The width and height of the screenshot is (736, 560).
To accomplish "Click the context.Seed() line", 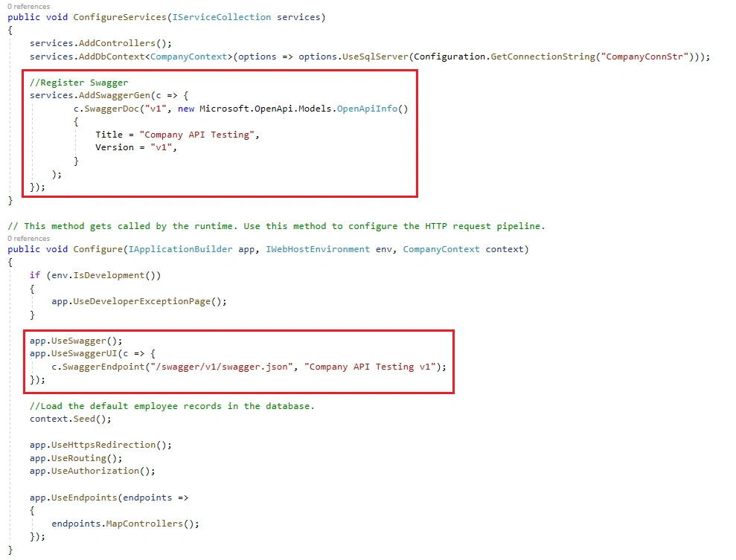I will (x=71, y=419).
